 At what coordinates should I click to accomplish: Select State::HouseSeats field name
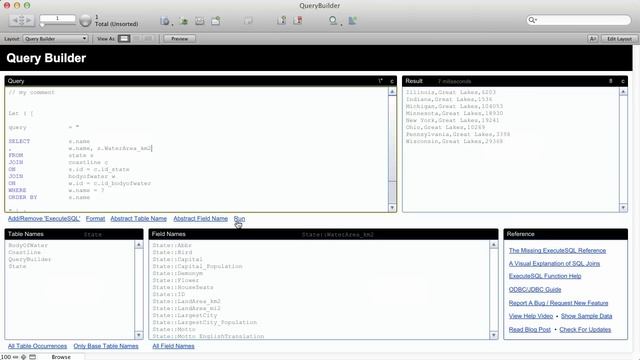(183, 287)
